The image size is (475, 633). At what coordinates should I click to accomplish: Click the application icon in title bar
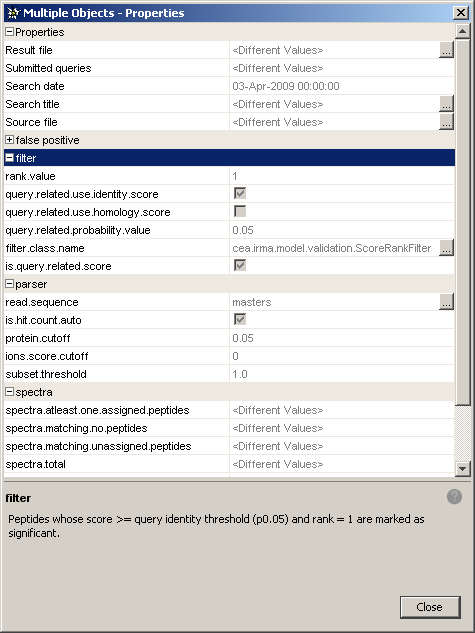(13, 13)
